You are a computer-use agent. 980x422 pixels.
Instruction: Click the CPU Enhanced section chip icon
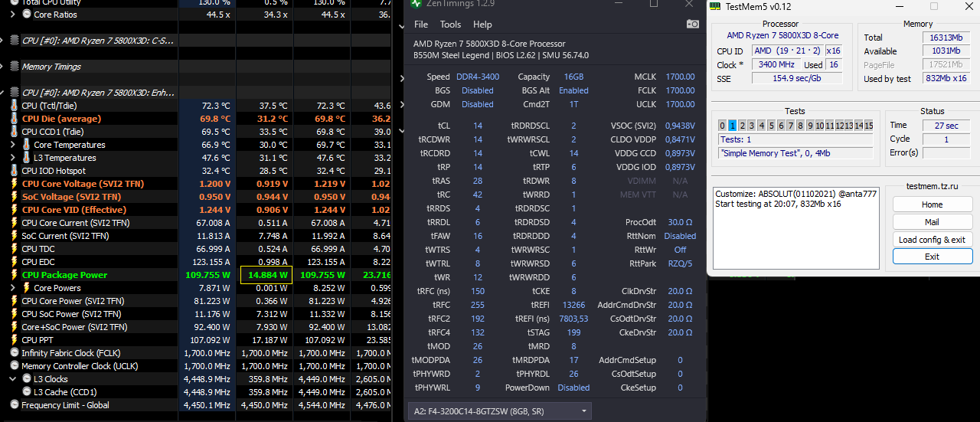(x=15, y=93)
